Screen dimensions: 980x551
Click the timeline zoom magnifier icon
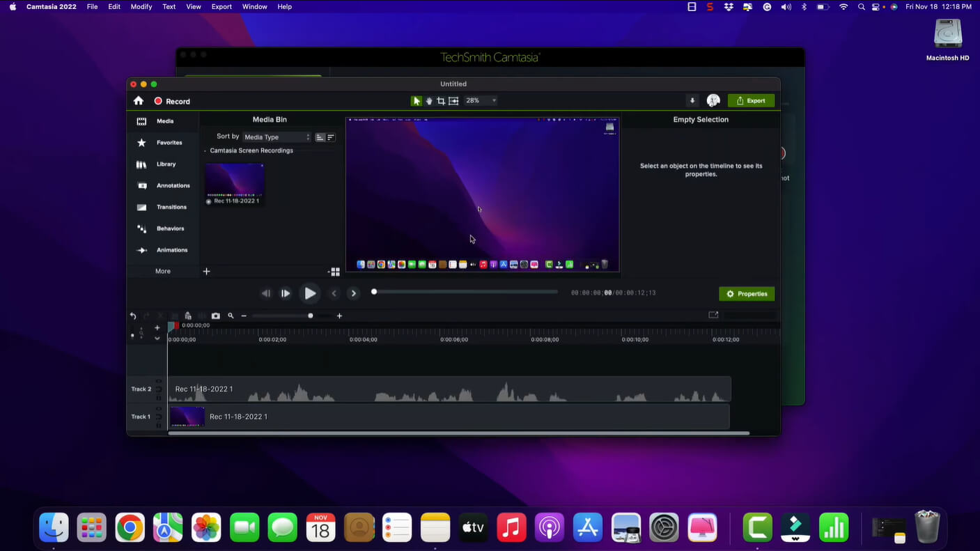(231, 316)
